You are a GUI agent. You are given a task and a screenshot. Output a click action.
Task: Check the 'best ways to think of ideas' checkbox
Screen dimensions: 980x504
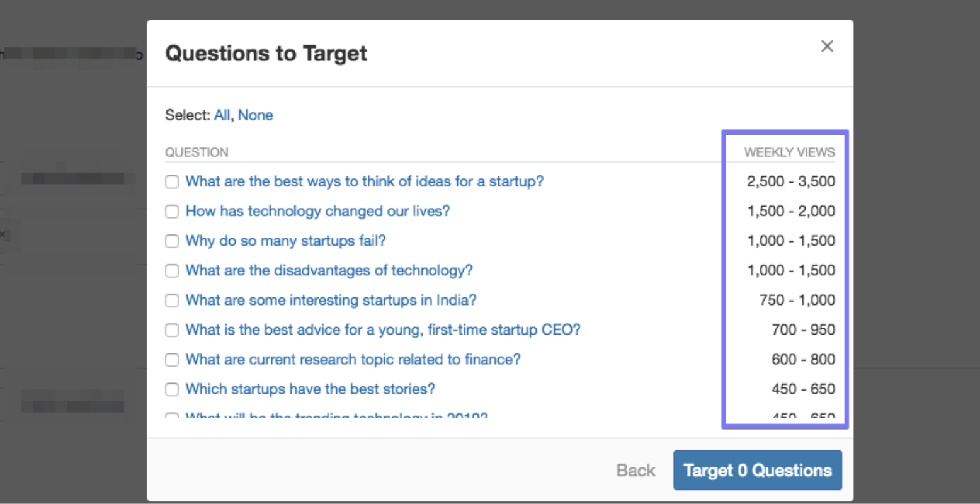click(x=172, y=182)
